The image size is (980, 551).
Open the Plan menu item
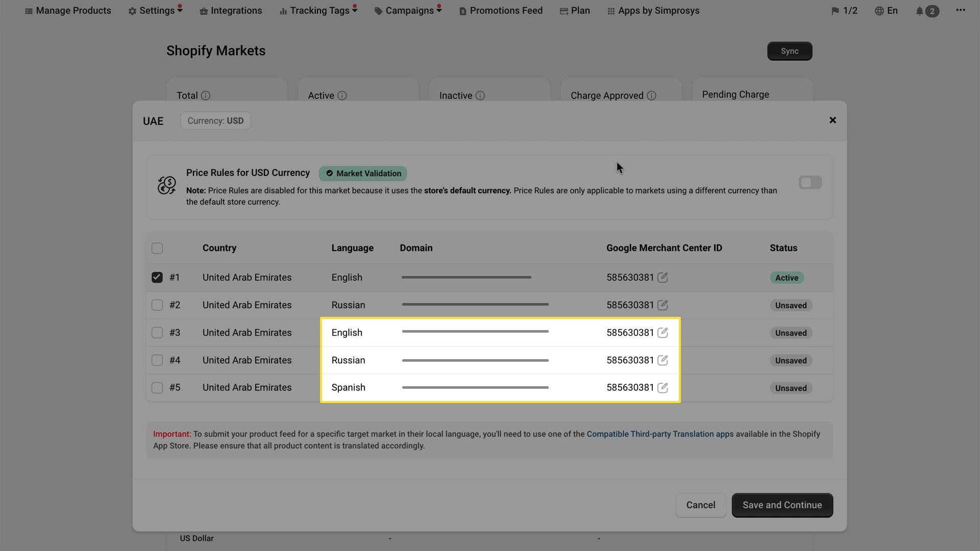[575, 10]
